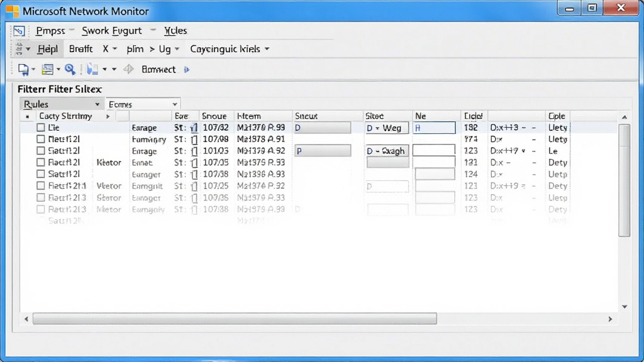Check the box in the Mat378 A.91 row
Screen dimensions: 644x362
click(41, 139)
